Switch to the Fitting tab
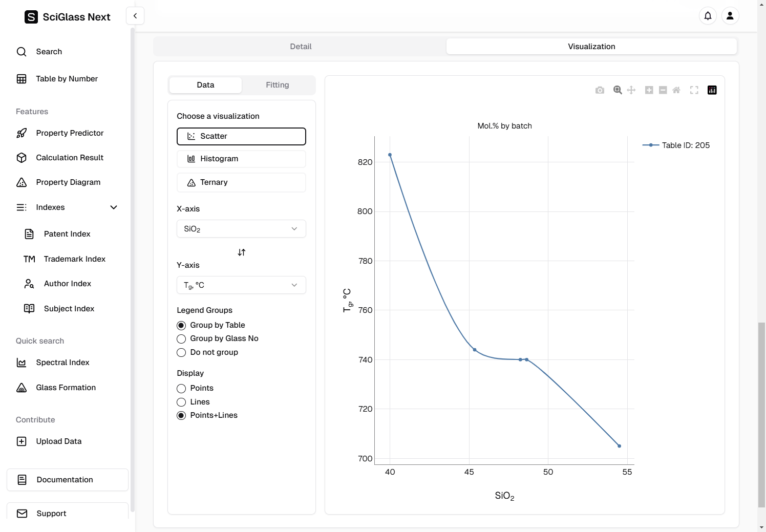This screenshot has height=532, width=766. (x=277, y=85)
